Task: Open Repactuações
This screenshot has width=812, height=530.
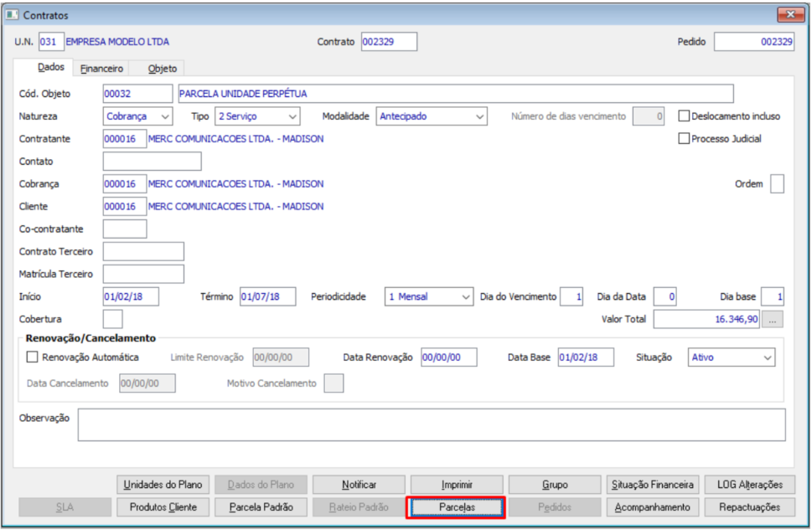Action: 750,507
